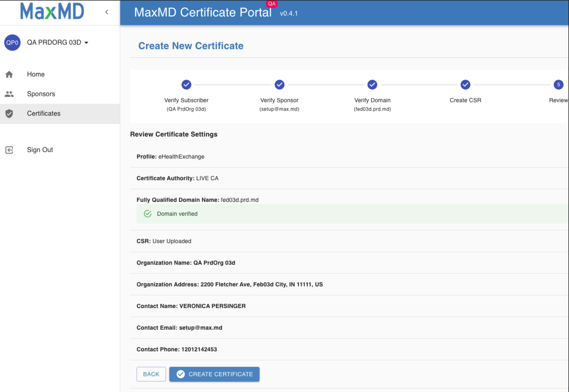Open the Sponsors menu item
569x392 pixels.
[x=41, y=94]
